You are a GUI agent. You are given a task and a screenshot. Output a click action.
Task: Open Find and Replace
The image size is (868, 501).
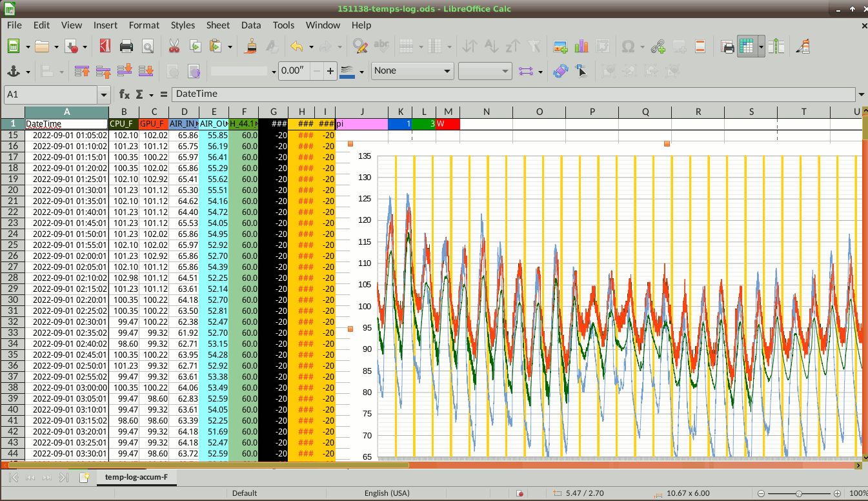pos(360,46)
